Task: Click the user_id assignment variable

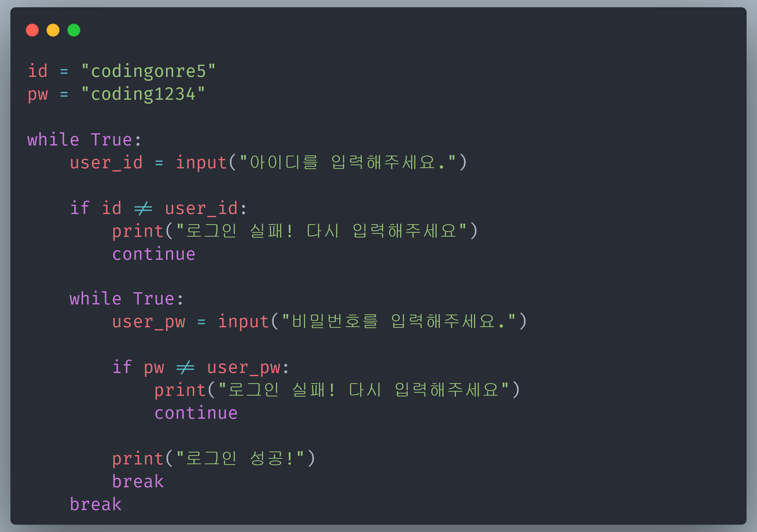Action: coord(106,163)
